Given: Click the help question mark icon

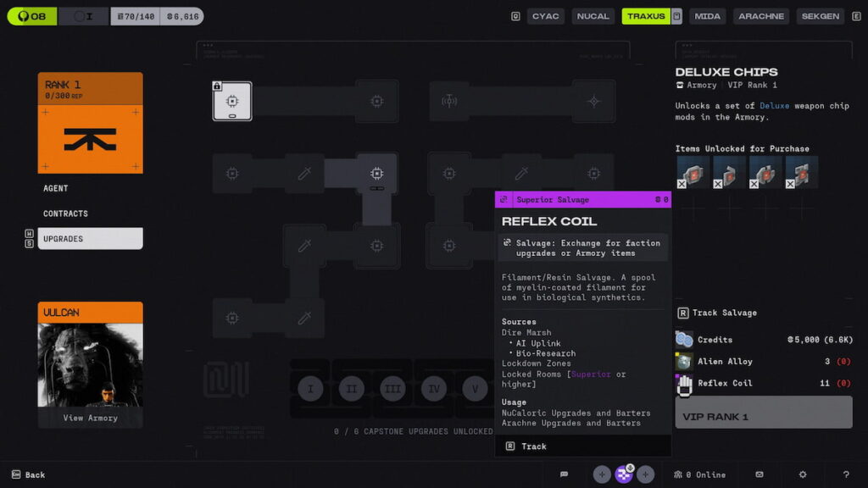Looking at the screenshot, I should pyautogui.click(x=845, y=474).
